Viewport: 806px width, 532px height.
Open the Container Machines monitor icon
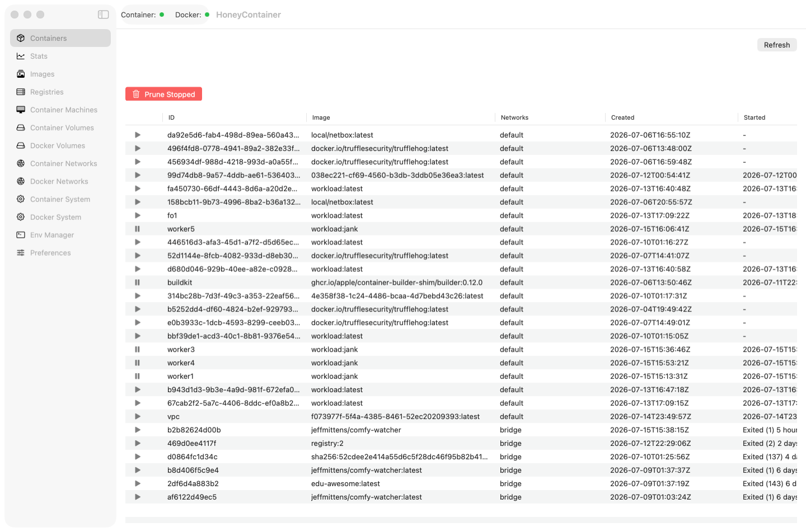click(21, 110)
